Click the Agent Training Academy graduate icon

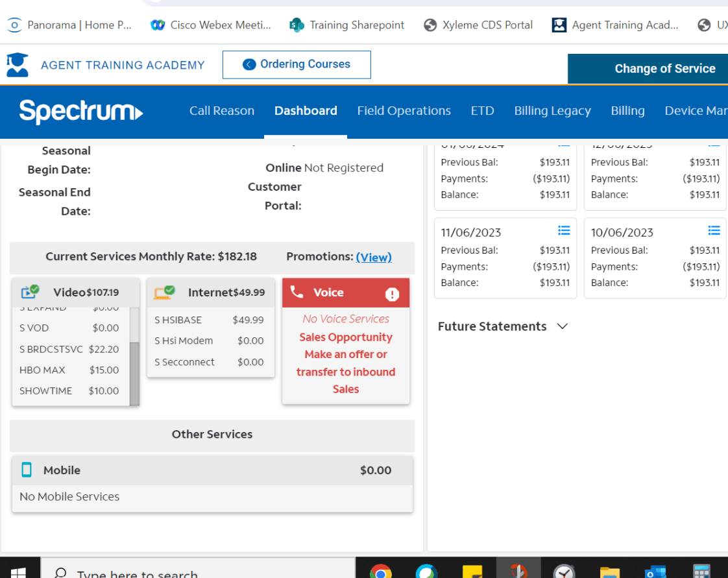16,64
